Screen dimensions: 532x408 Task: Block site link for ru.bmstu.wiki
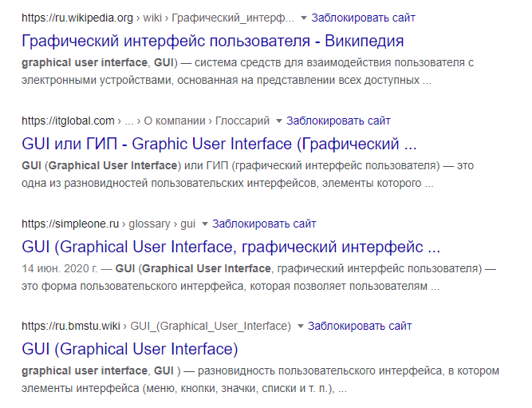pos(360,326)
